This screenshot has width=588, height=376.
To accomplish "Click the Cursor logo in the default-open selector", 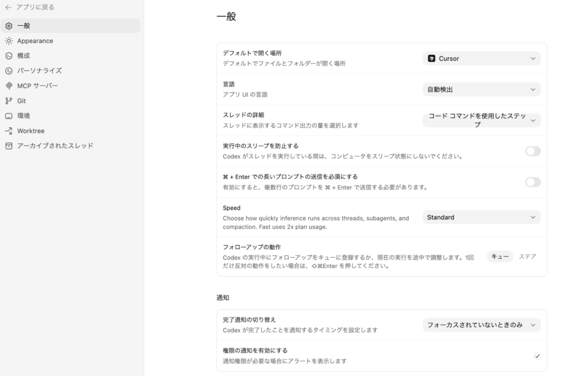I will pyautogui.click(x=435, y=58).
